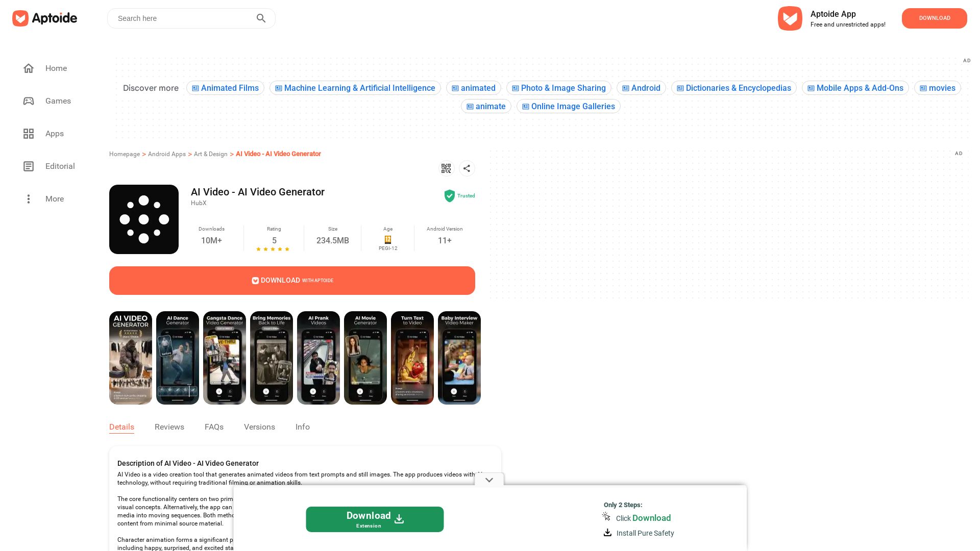The image size is (980, 551).
Task: Click the Games controller icon
Action: (x=29, y=101)
